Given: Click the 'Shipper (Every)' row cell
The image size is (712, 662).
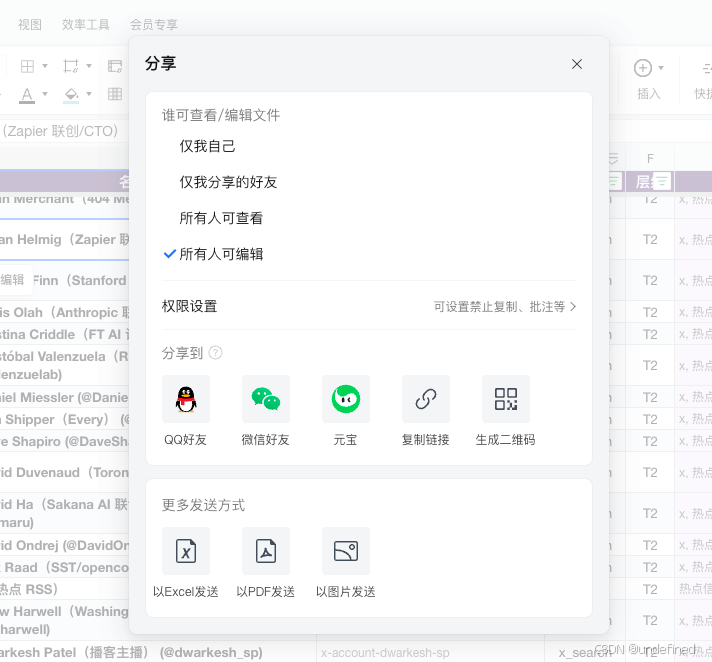Looking at the screenshot, I should click(x=64, y=420).
